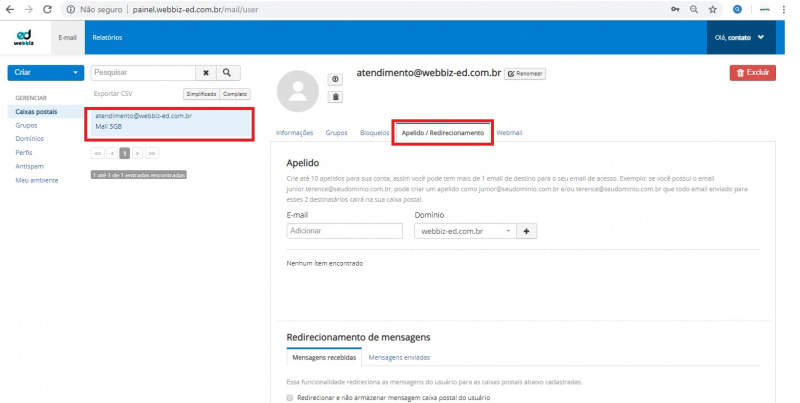Click the avatar upload icon button
This screenshot has height=403, width=800.
tap(336, 79)
